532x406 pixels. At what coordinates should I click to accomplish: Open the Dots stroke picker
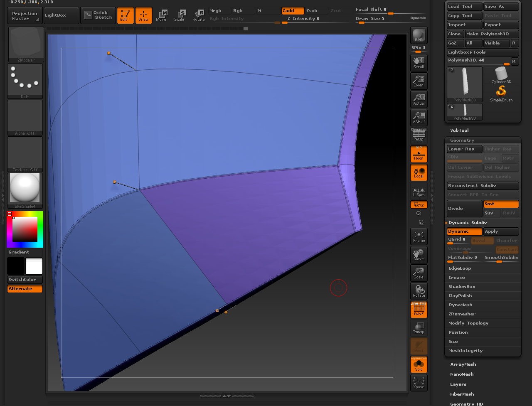tap(25, 81)
